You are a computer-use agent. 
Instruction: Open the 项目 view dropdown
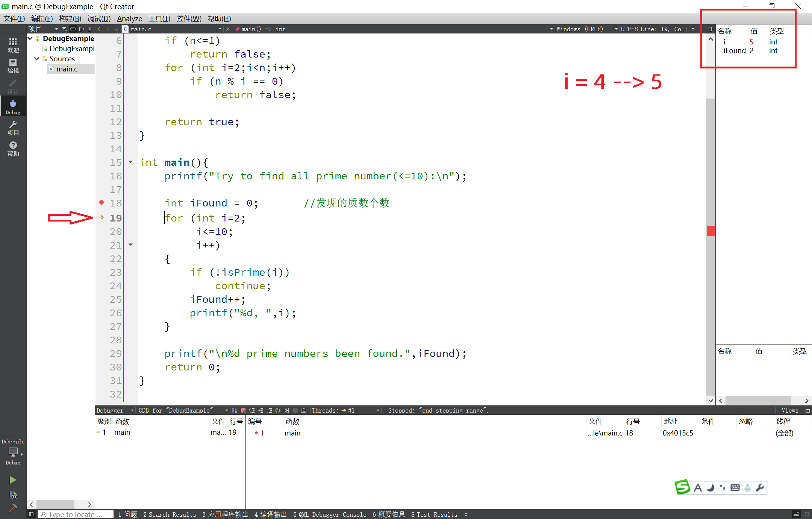click(x=43, y=29)
